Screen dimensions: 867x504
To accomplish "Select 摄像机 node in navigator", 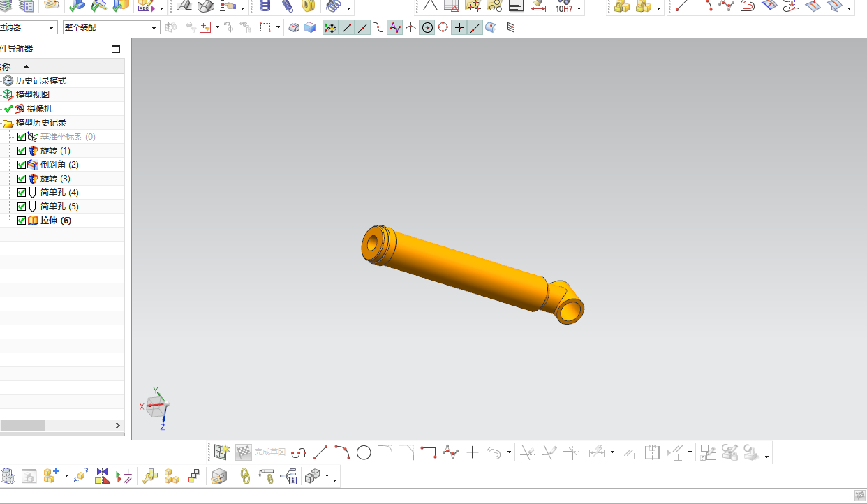I will pos(40,109).
